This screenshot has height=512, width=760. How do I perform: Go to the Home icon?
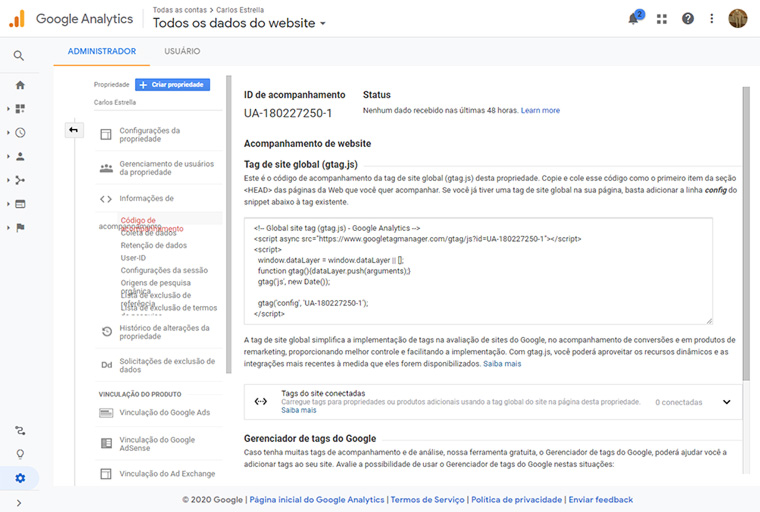pos(20,85)
